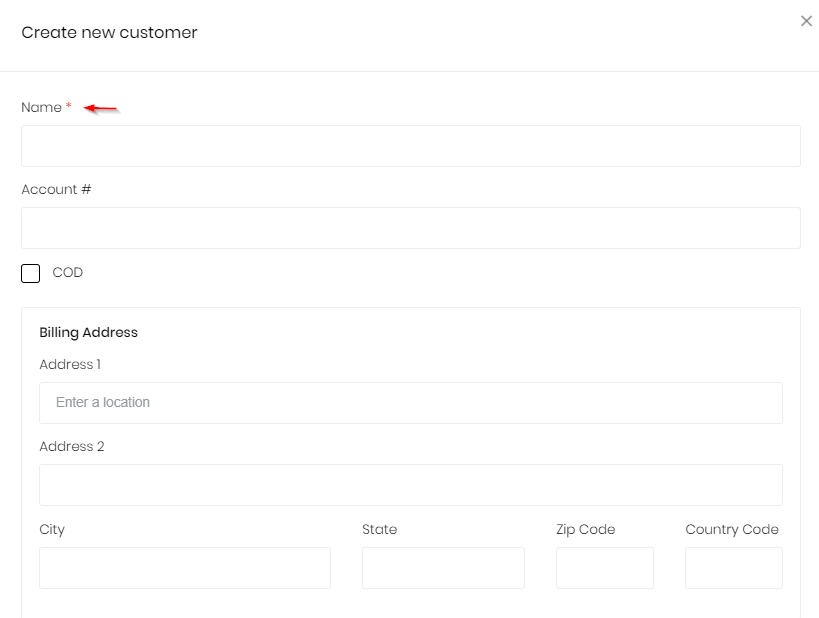Select the Address 1 location field

pyautogui.click(x=410, y=403)
